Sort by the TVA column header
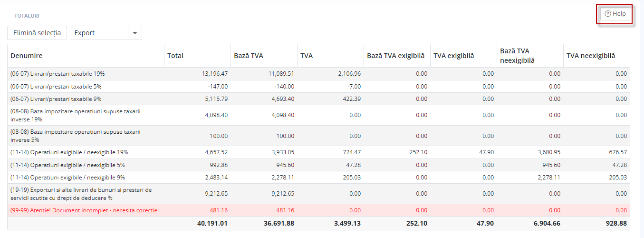The width and height of the screenshot is (644, 238). 307,56
